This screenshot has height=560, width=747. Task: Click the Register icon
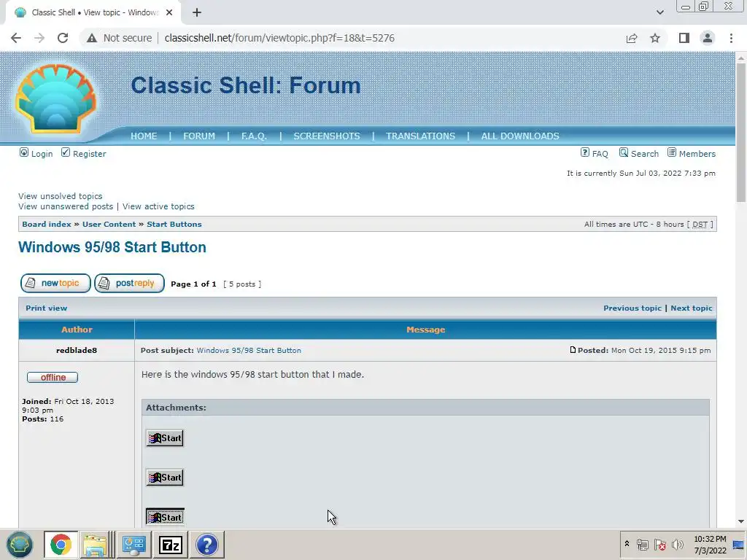point(66,152)
